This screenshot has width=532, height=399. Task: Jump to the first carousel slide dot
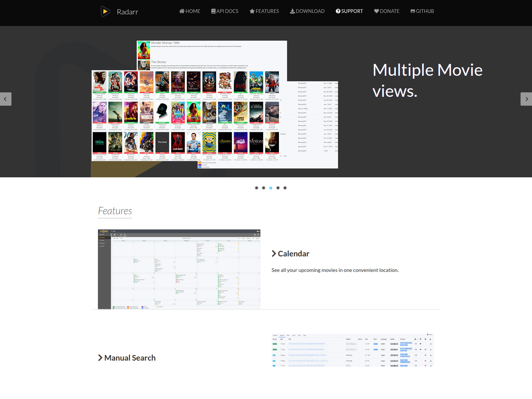click(x=256, y=188)
